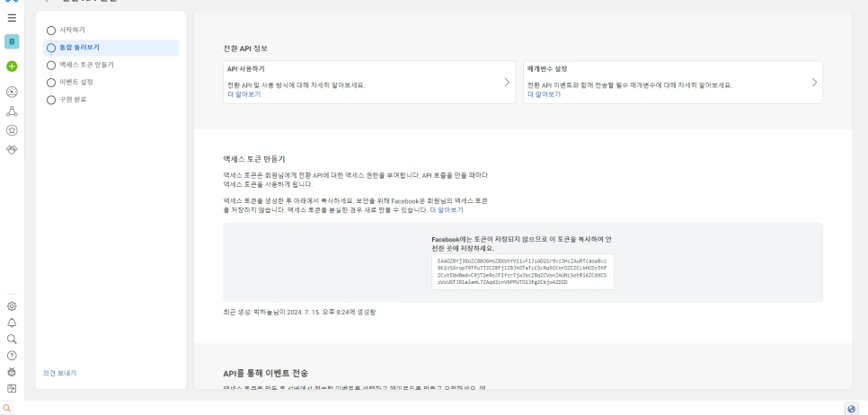Open the handshake partner integrations icon

(x=12, y=149)
